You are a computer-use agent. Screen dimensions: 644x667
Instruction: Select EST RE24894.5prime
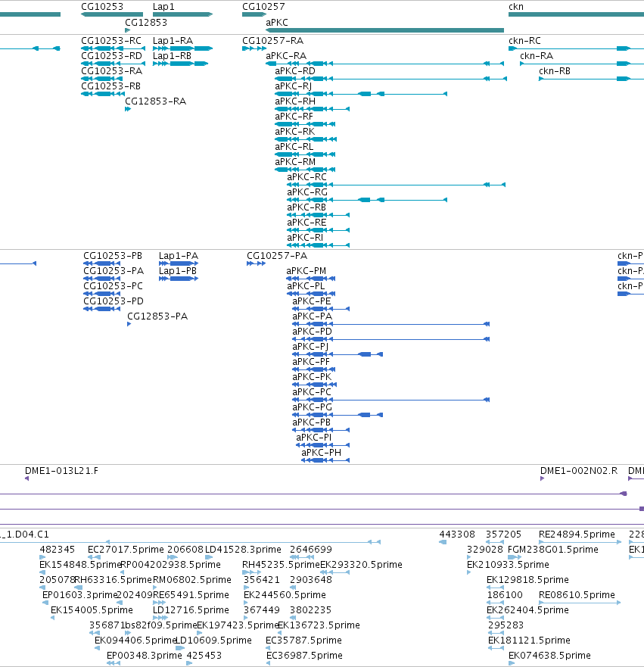coord(580,542)
